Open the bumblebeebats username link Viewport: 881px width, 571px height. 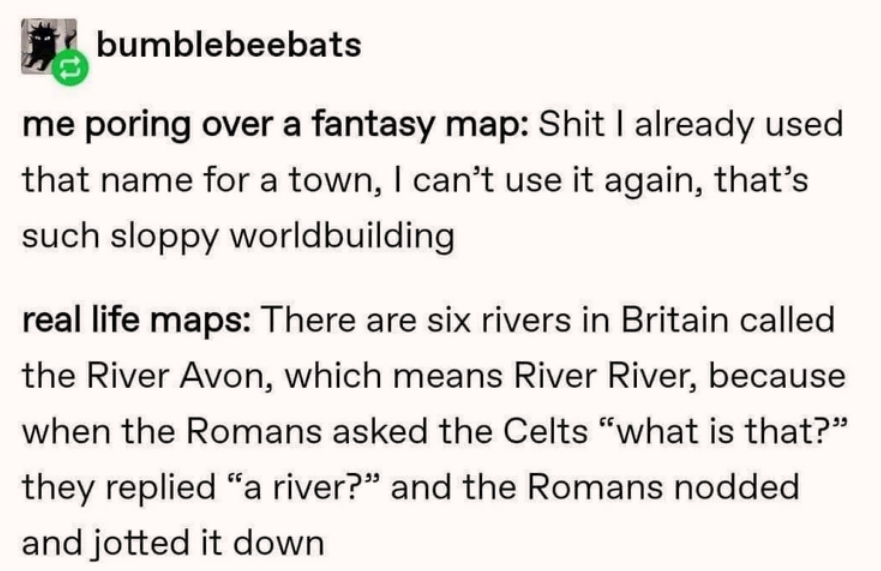point(228,45)
